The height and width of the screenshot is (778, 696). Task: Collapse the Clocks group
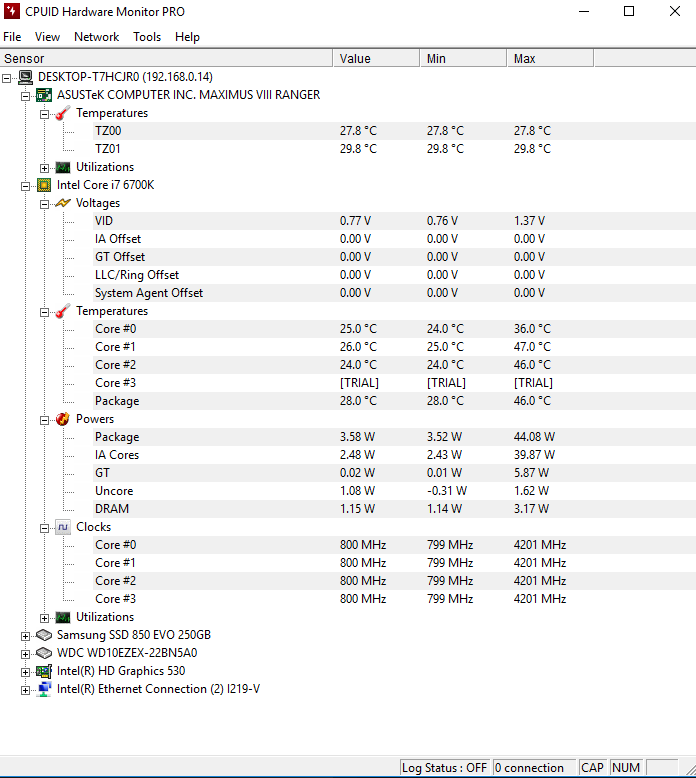pos(44,528)
